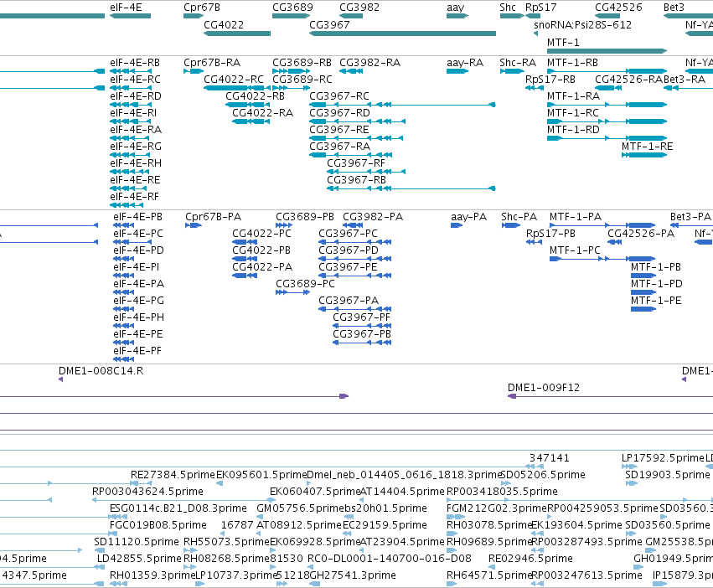Select transcript eIF-4E-RI
This screenshot has height=588, width=713.
point(133,113)
